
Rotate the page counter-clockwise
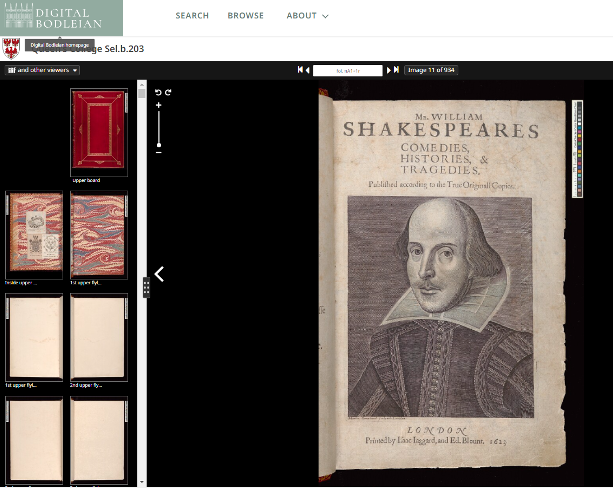click(x=158, y=92)
